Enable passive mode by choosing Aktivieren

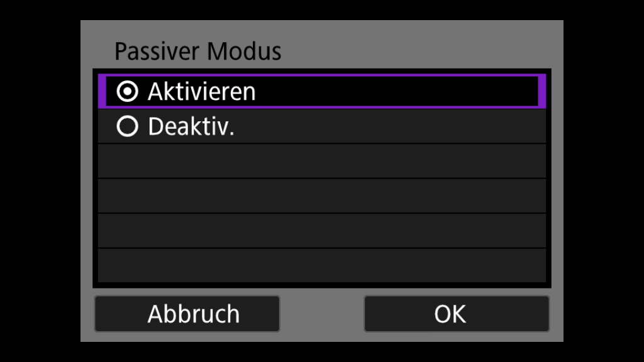(322, 91)
